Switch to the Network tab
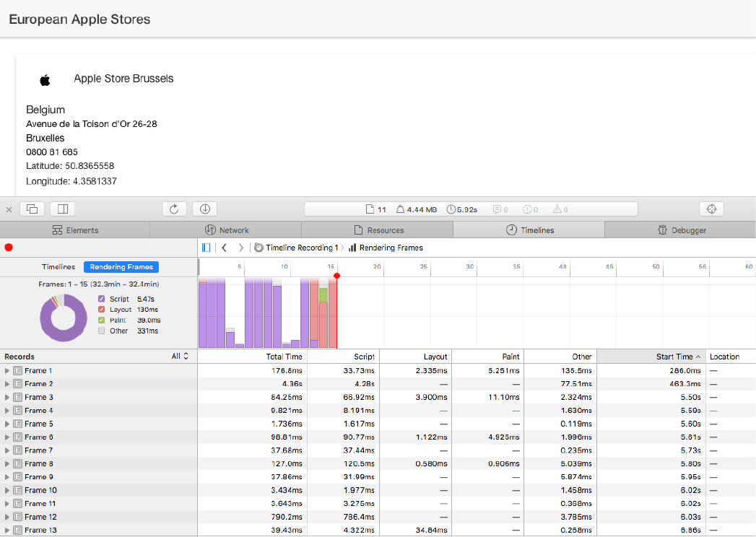Screen dimensions: 756x537 [x=226, y=230]
